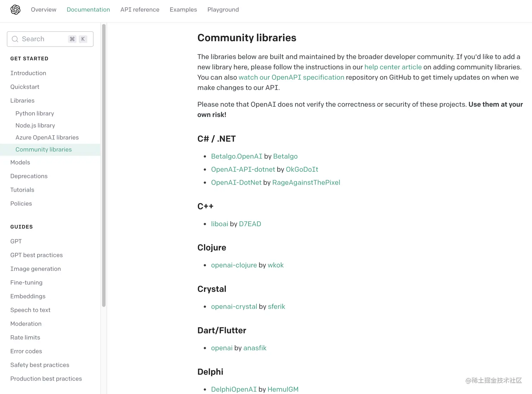Open the sferik author link
532x394 pixels.
(x=277, y=307)
